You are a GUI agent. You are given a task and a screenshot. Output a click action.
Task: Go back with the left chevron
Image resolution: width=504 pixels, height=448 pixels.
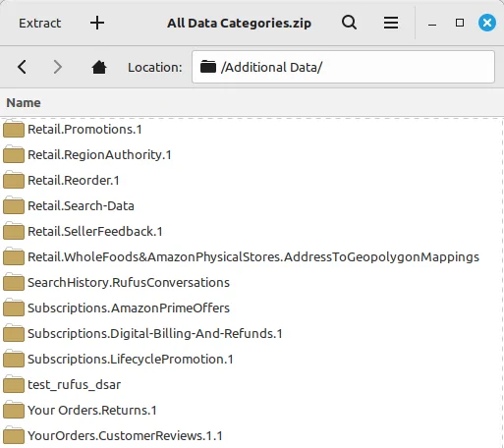point(22,67)
